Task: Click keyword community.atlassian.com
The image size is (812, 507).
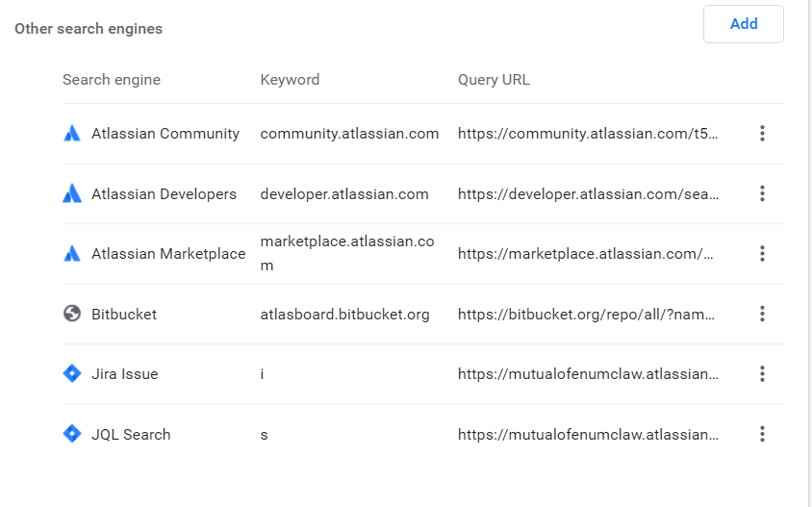Action: (349, 134)
